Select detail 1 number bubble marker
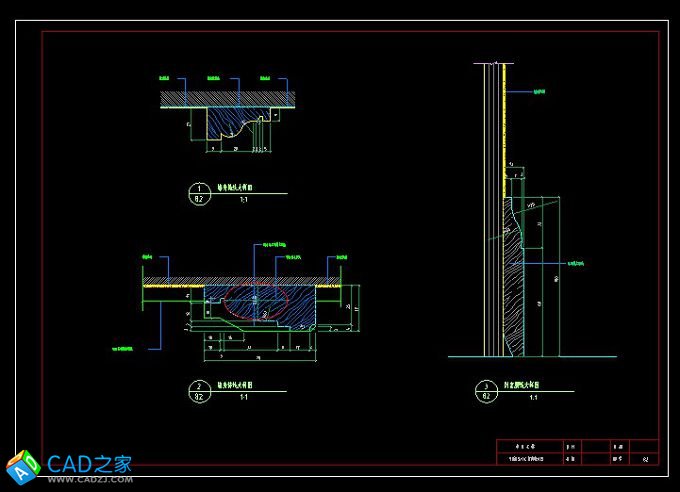Screen dimensions: 680x492 199,192
